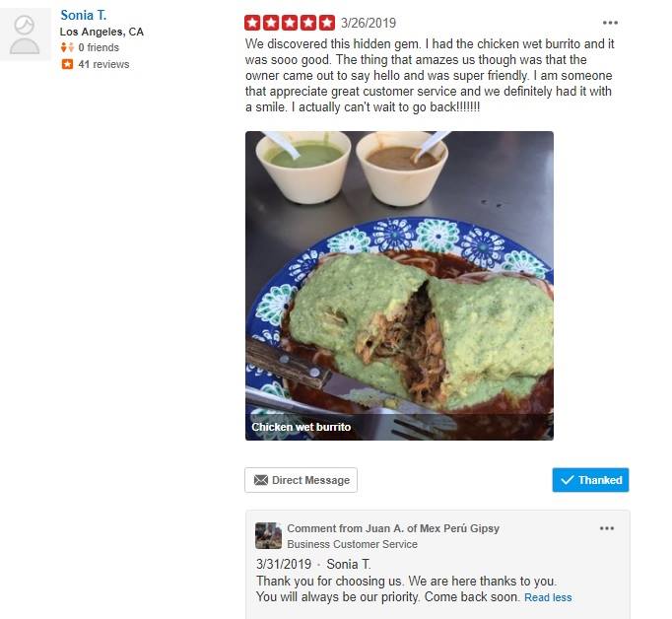Collapse the comment with Read less

[x=548, y=597]
